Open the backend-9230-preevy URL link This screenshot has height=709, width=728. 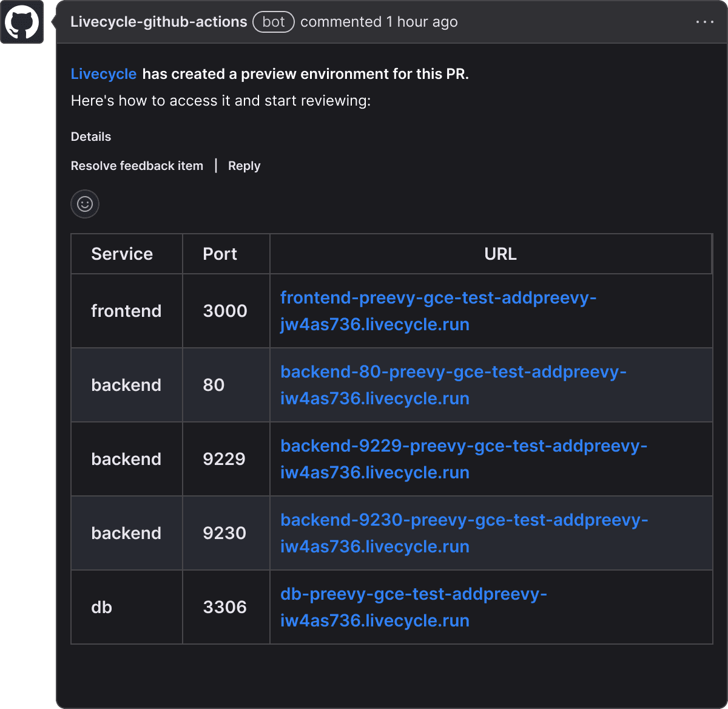click(x=464, y=533)
